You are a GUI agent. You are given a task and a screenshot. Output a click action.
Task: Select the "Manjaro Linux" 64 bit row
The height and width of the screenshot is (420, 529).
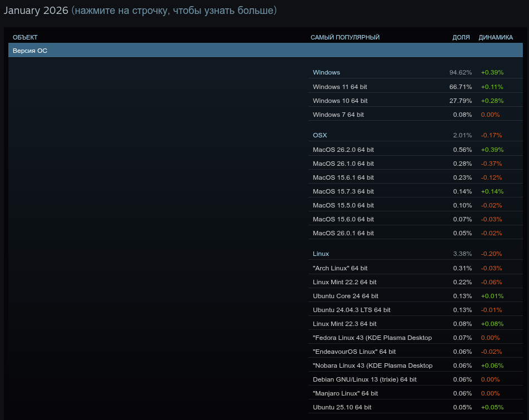[x=415, y=393]
